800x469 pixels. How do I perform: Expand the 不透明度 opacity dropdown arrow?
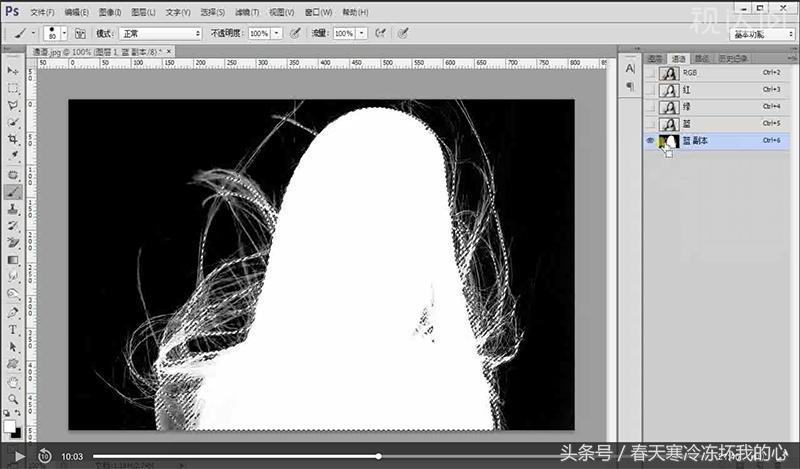(276, 33)
